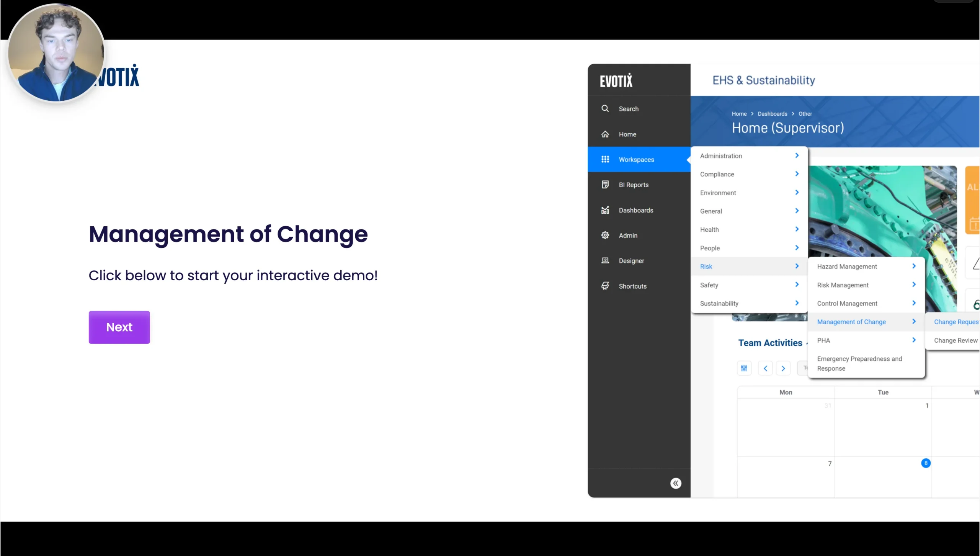Expand the People workspace submenu
The image size is (980, 556).
pyautogui.click(x=749, y=248)
